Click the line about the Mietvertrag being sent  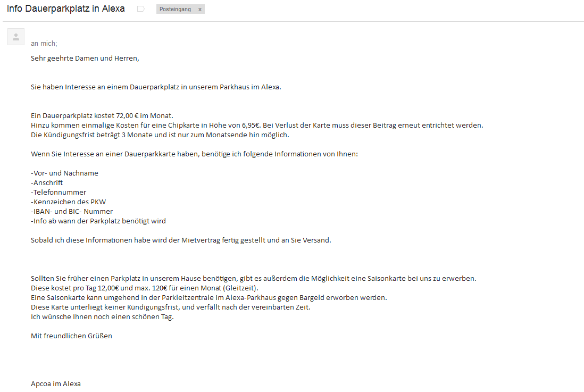[181, 240]
